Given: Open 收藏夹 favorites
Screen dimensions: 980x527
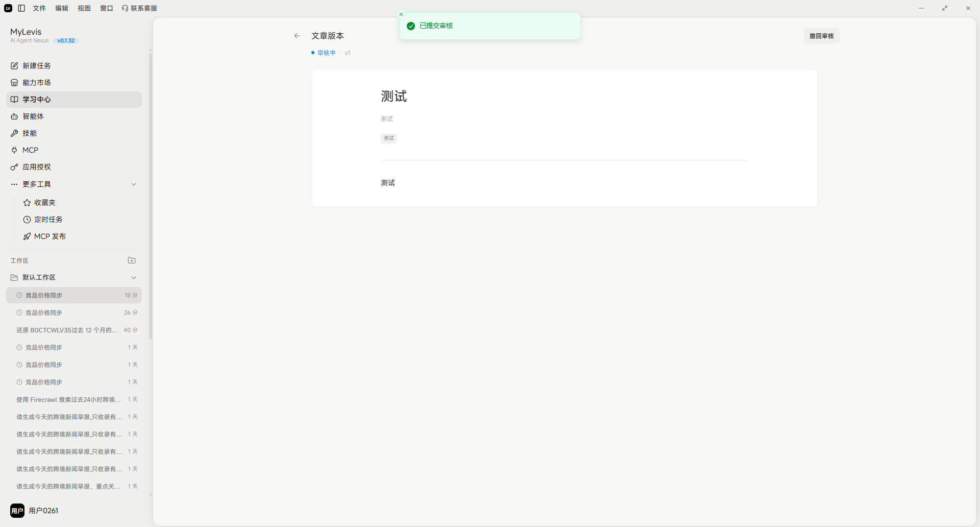Looking at the screenshot, I should tap(80, 203).
